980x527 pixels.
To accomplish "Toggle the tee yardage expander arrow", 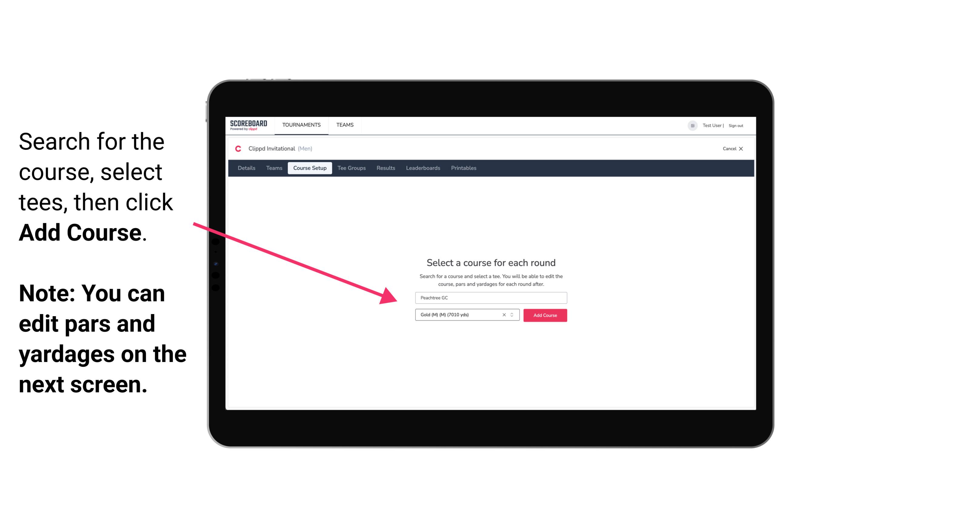I will tap(513, 315).
